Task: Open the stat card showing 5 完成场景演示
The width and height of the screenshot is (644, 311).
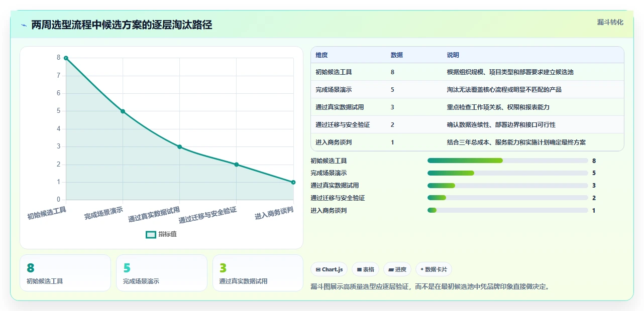Action: click(x=162, y=273)
